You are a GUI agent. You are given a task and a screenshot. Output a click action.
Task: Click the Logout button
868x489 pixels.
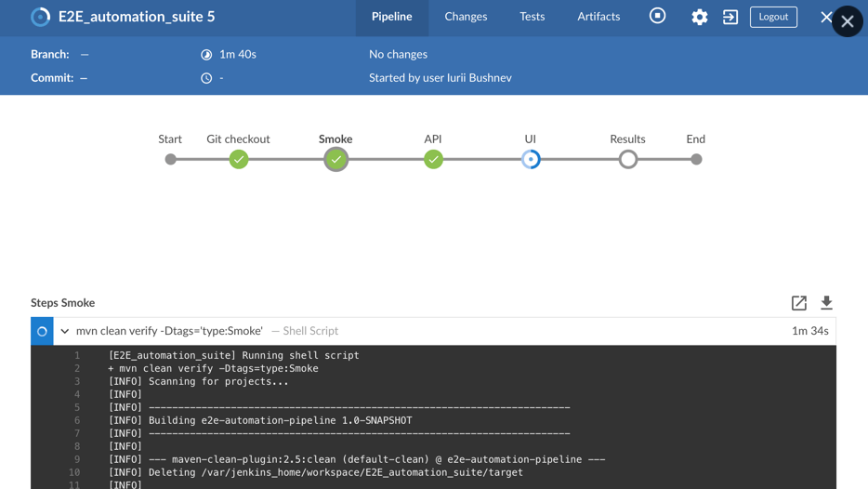[x=773, y=17]
